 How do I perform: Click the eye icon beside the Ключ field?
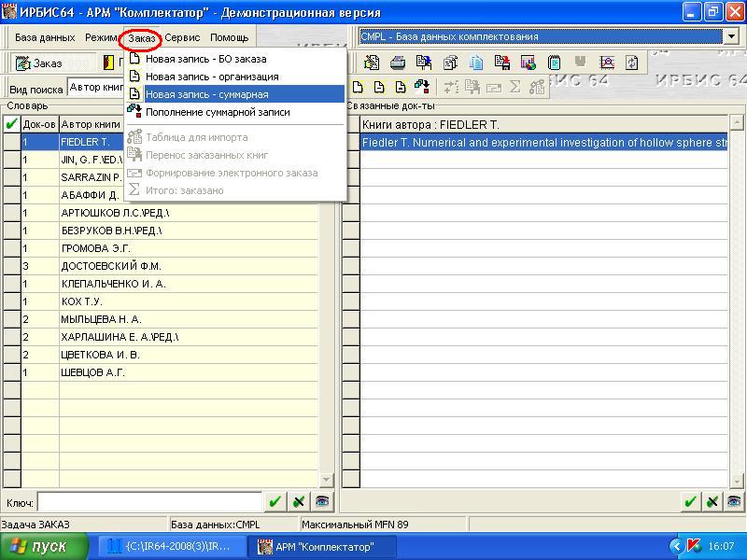[x=321, y=502]
